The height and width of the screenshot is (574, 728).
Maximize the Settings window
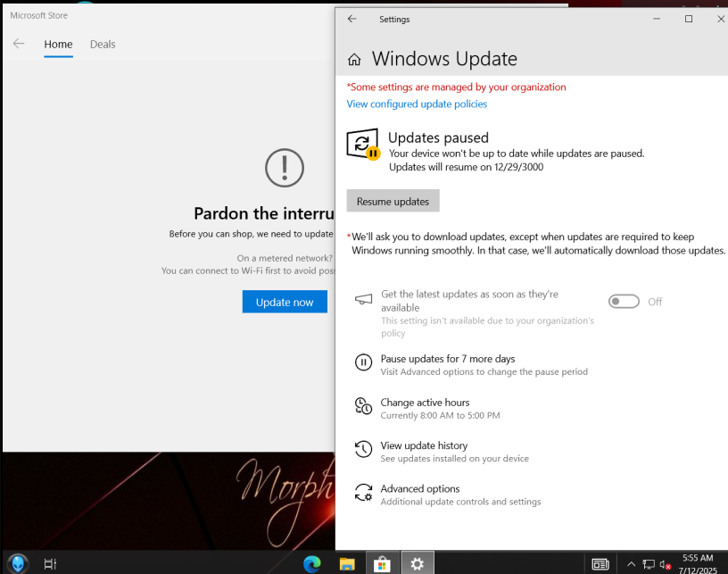coord(689,19)
